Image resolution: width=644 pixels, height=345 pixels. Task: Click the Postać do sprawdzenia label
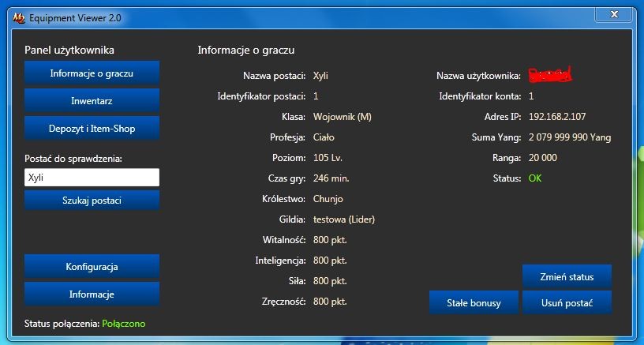tap(73, 159)
